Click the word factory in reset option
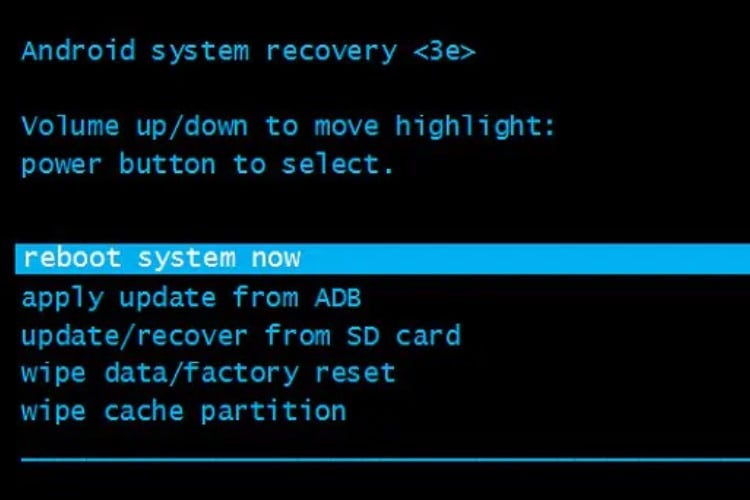This screenshot has height=500, width=750. click(241, 373)
